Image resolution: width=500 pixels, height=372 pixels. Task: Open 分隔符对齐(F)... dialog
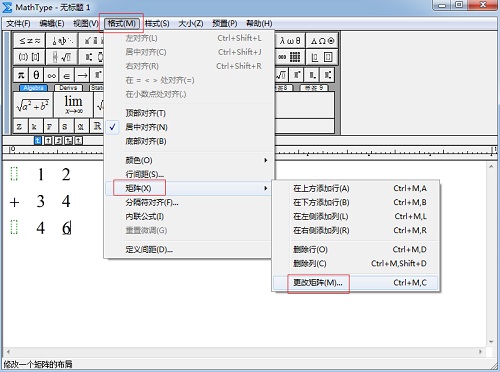tap(189, 202)
